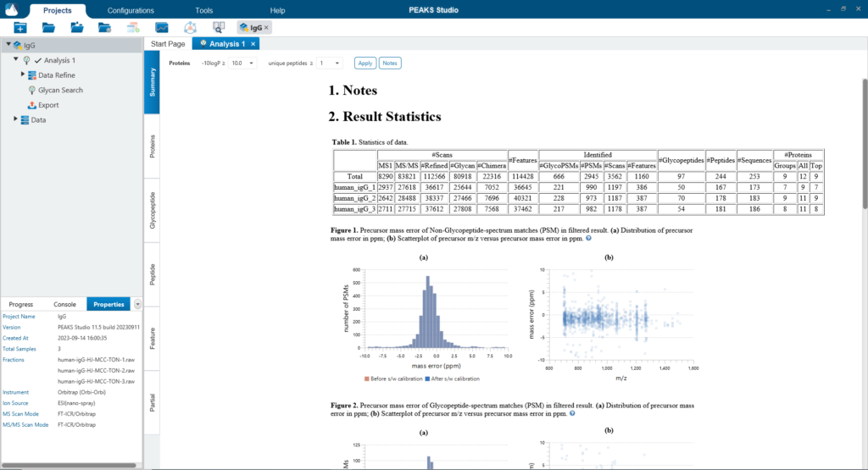Select Export in project tree
The height and width of the screenshot is (470, 868).
(48, 105)
